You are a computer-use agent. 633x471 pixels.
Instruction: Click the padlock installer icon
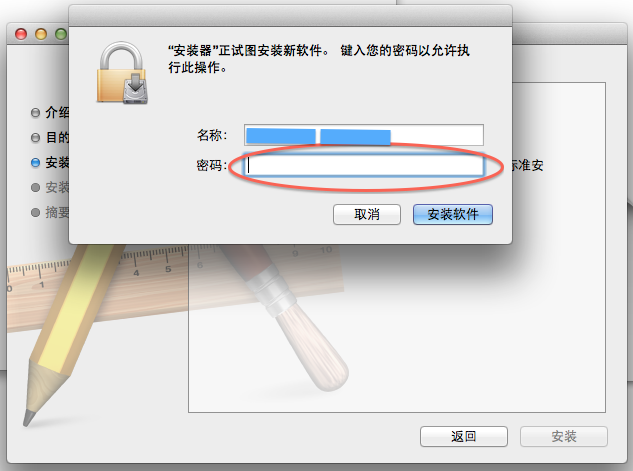click(x=122, y=73)
